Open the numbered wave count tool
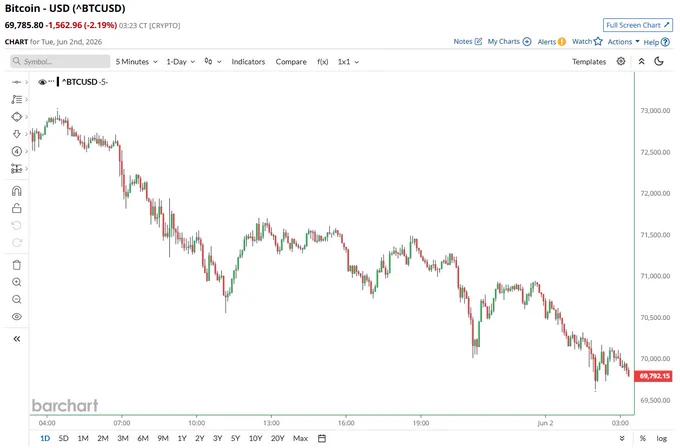Image resolution: width=680 pixels, height=448 pixels. 16,151
